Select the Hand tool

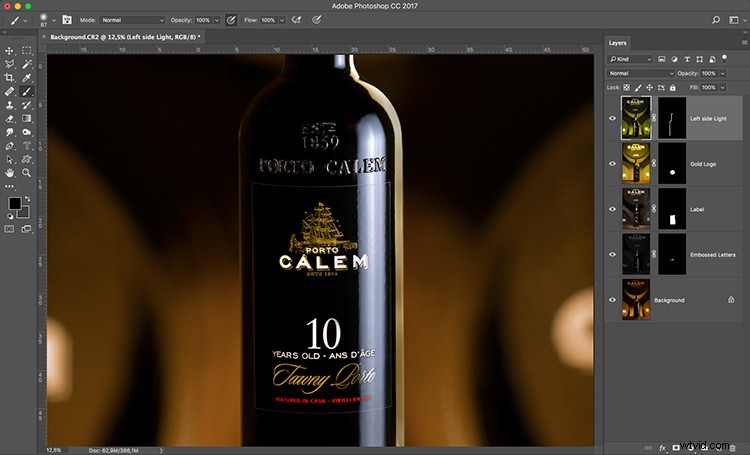[x=9, y=173]
